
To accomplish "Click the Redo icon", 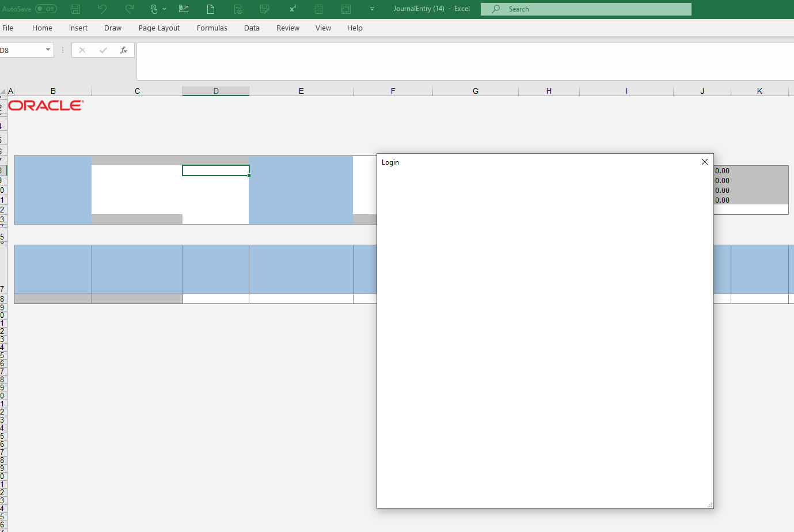I will [x=129, y=9].
